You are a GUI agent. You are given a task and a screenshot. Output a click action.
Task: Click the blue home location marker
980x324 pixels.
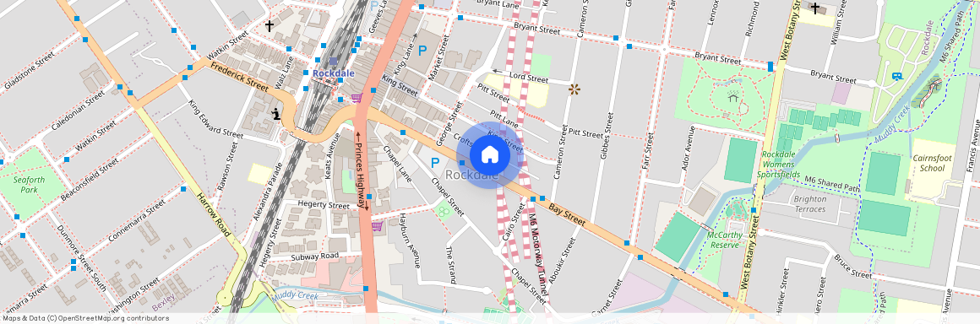[x=491, y=155]
